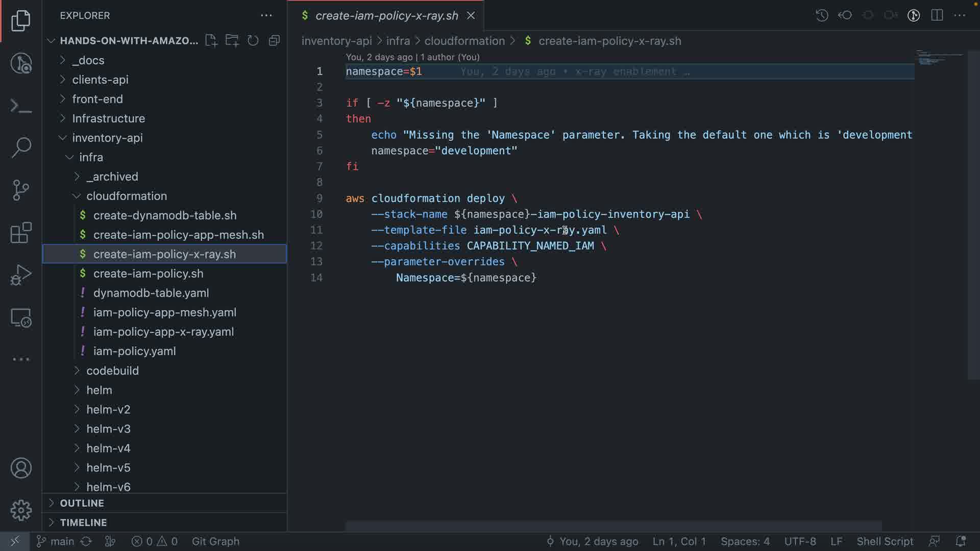This screenshot has height=551, width=980.
Task: Select the create-iam-policy-x-ray.sh editor tab
Action: pos(386,16)
